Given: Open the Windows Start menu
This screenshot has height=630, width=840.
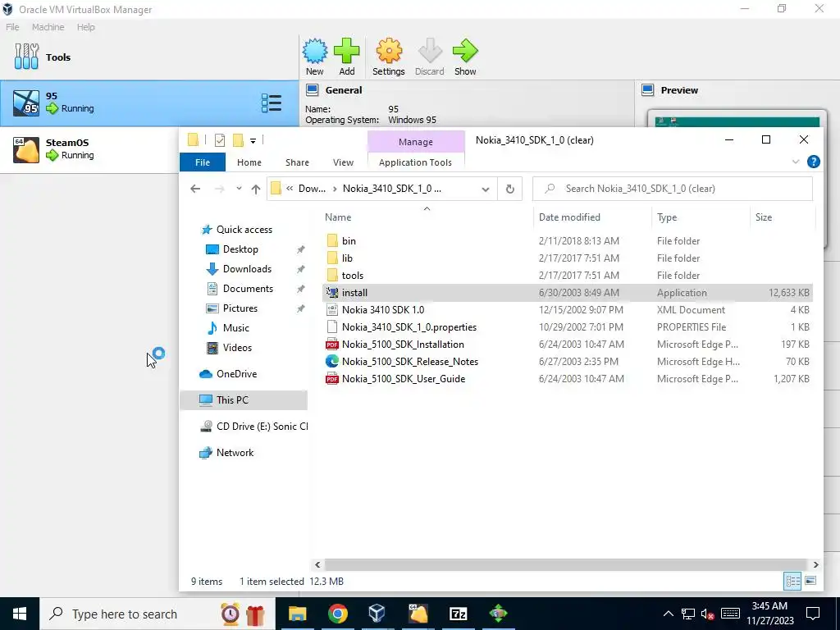Looking at the screenshot, I should pyautogui.click(x=20, y=614).
